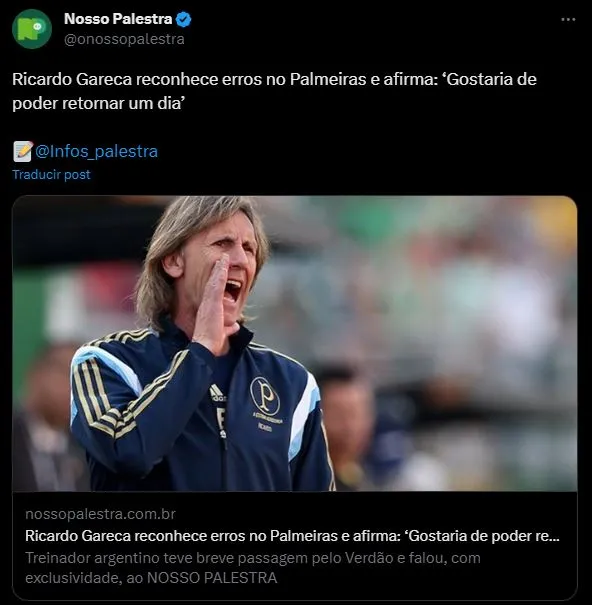Click the blue verified badge
Viewport: 592px width, 605px height.
tap(183, 19)
